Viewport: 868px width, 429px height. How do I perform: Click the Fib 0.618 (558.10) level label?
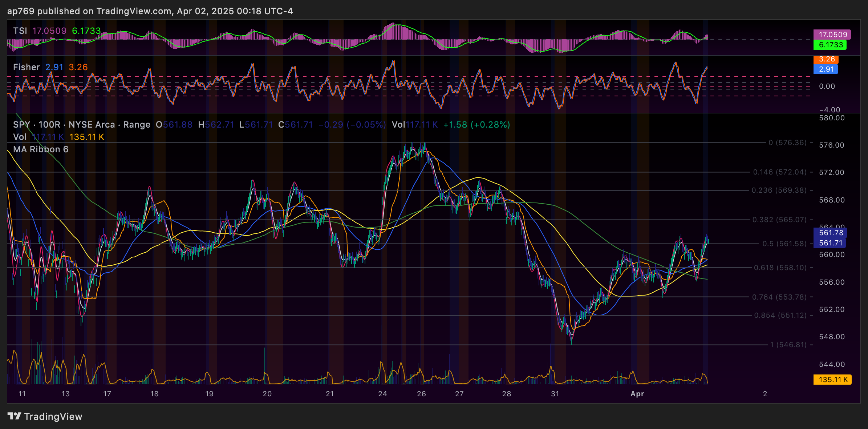(x=780, y=268)
